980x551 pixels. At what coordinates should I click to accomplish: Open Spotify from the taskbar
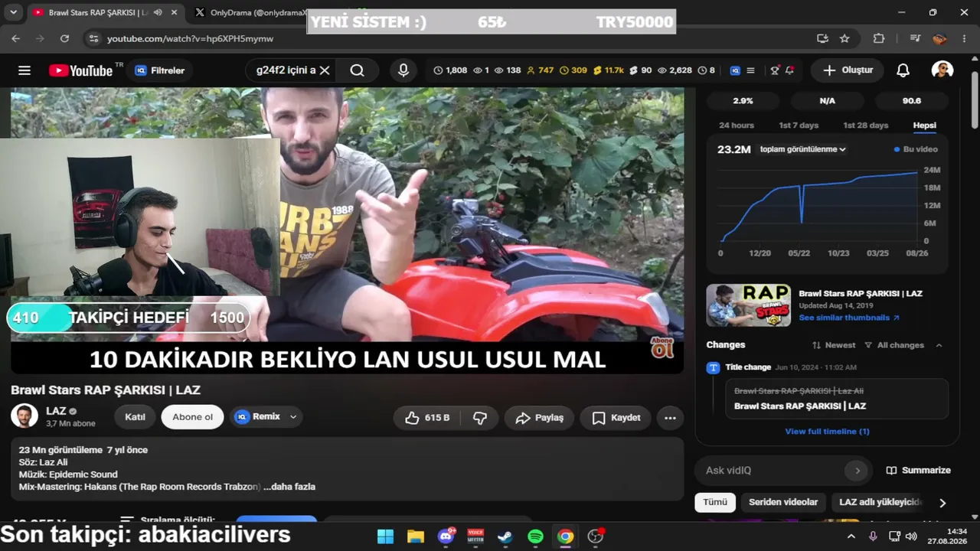pos(535,536)
